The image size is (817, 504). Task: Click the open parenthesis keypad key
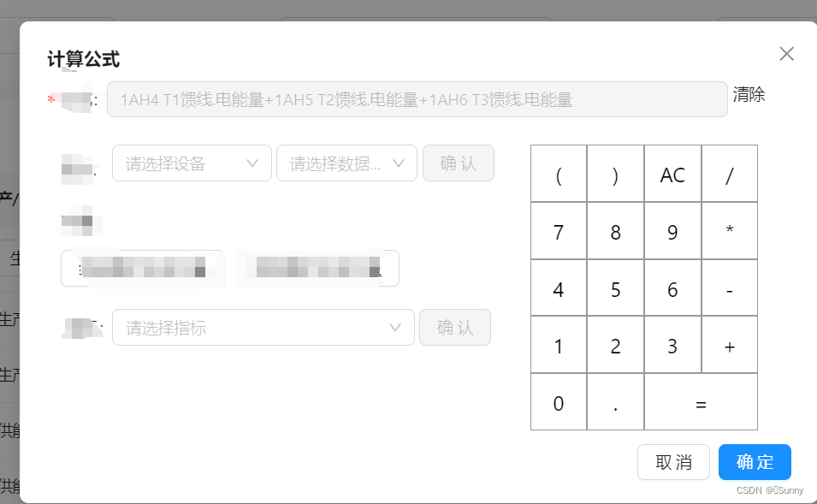coord(558,173)
